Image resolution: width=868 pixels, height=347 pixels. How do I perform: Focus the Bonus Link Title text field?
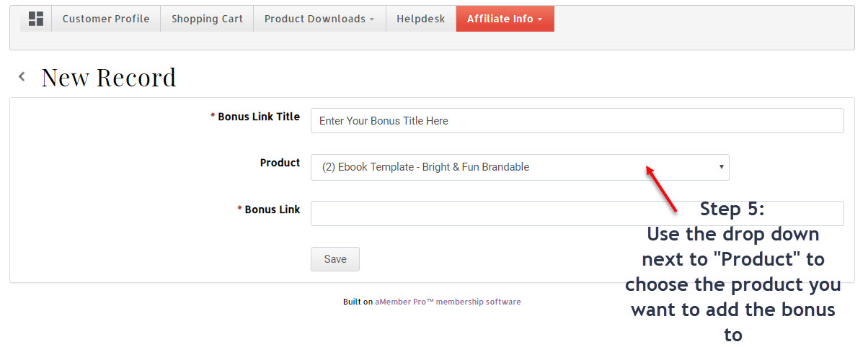pos(577,121)
